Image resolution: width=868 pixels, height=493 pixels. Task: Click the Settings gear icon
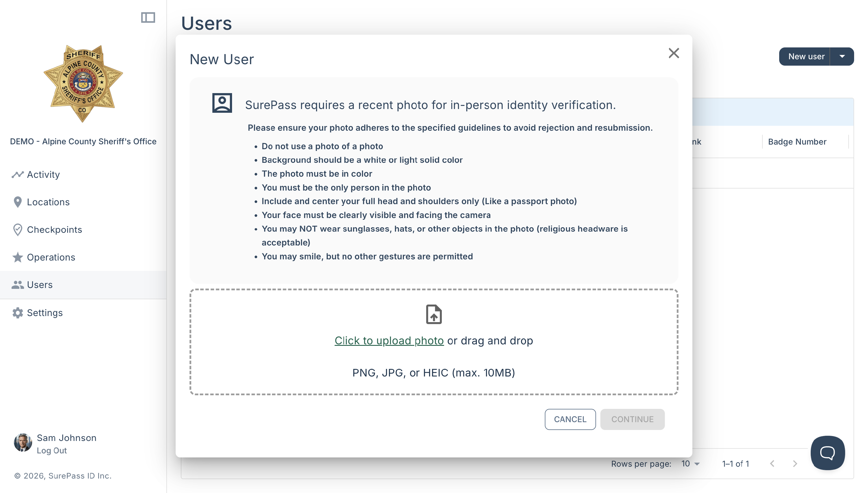(18, 313)
